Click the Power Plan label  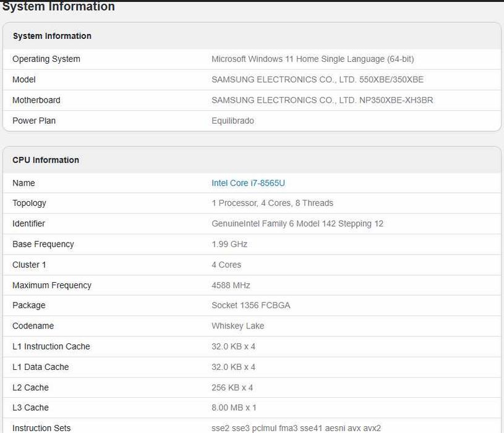34,121
